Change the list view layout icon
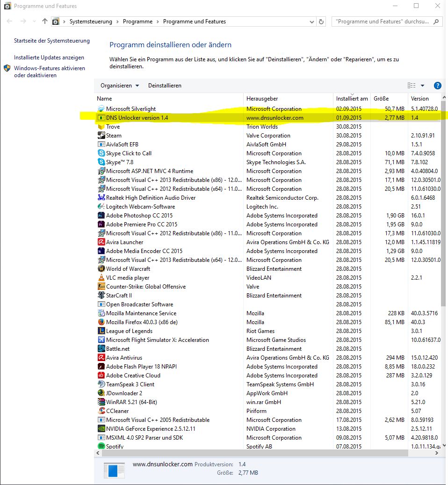448x485 pixels. pyautogui.click(x=412, y=86)
